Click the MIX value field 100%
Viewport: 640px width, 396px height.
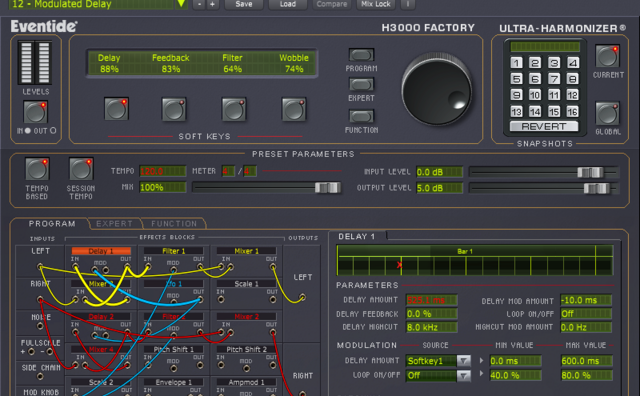tap(163, 187)
